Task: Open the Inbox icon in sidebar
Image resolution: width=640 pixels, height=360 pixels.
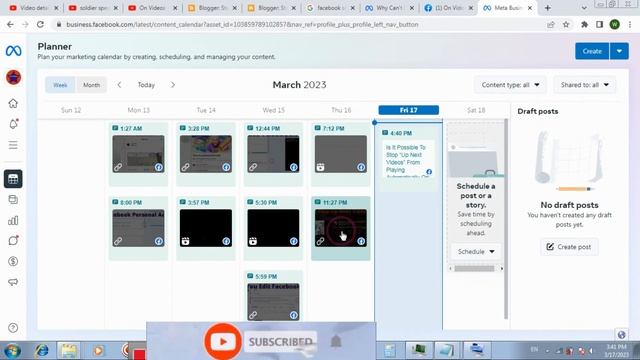Action: [x=13, y=240]
